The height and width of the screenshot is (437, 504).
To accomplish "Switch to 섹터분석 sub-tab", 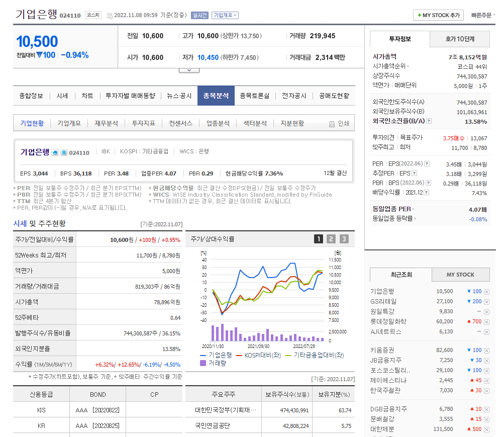I will click(255, 124).
